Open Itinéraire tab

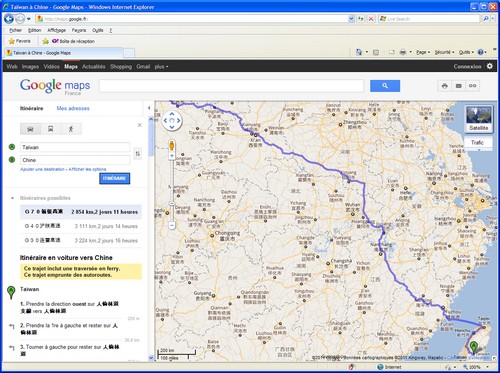click(31, 108)
